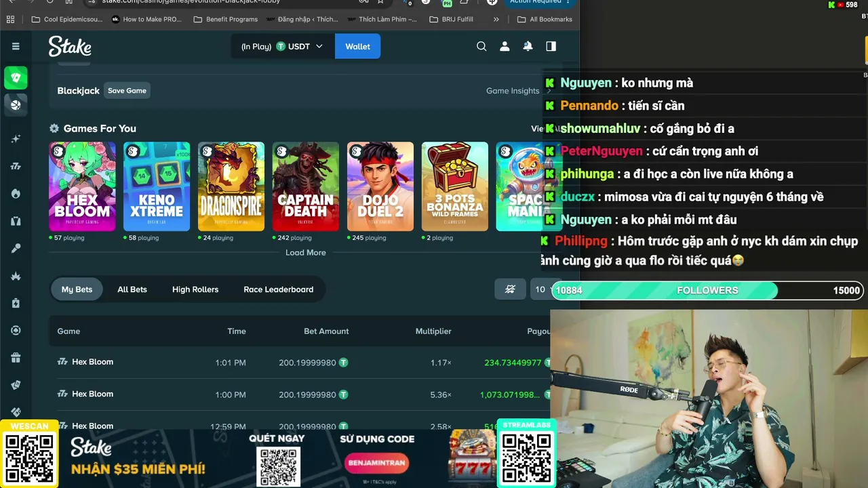Click the 234.73449977 payout value

(513, 363)
